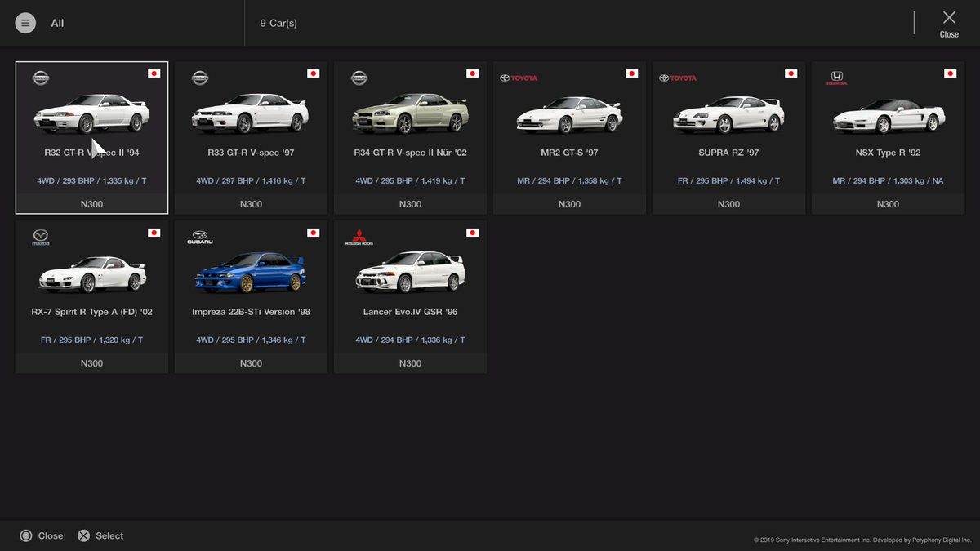This screenshot has width=980, height=551.
Task: Click Japan flag on NSX Type R card
Action: tap(950, 73)
